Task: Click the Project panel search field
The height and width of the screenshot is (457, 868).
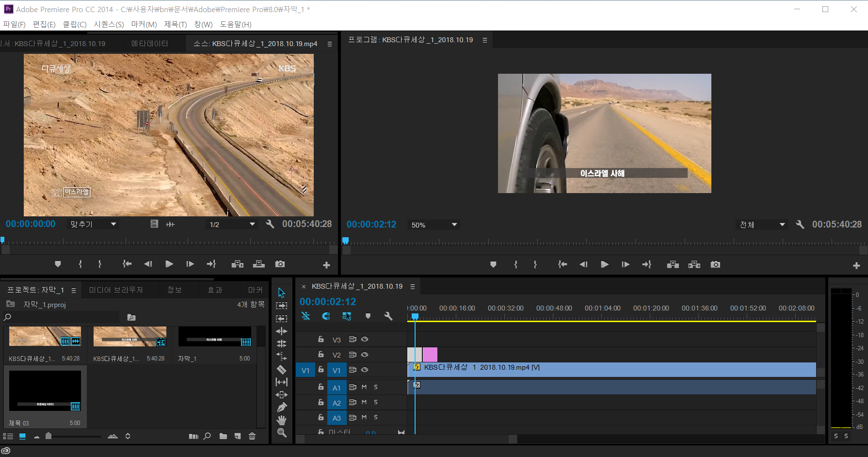Action: coord(61,317)
